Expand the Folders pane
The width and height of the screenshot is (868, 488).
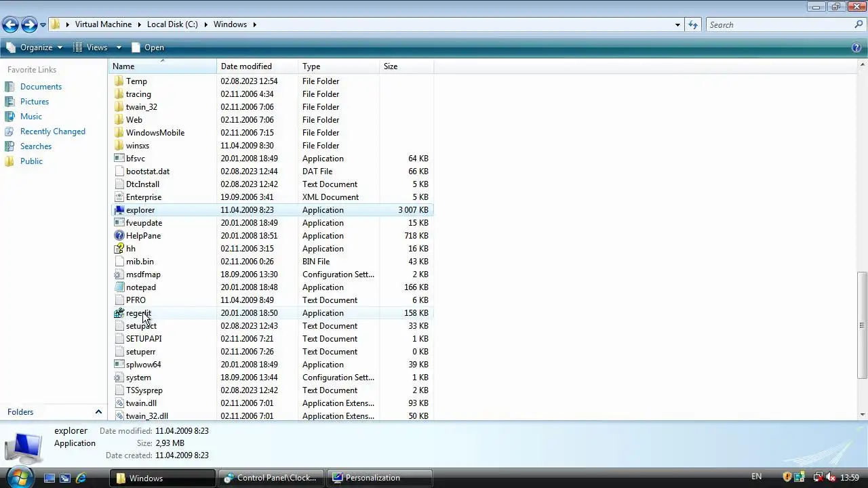click(x=98, y=412)
